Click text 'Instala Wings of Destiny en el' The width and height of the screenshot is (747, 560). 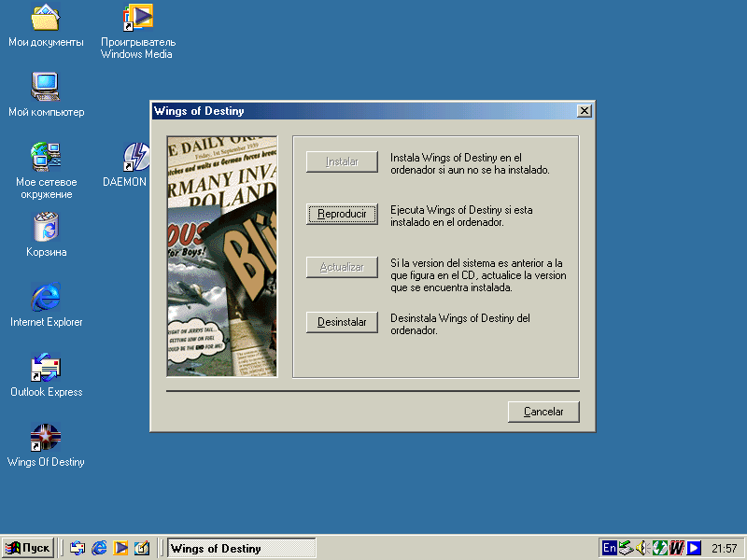pyautogui.click(x=456, y=158)
